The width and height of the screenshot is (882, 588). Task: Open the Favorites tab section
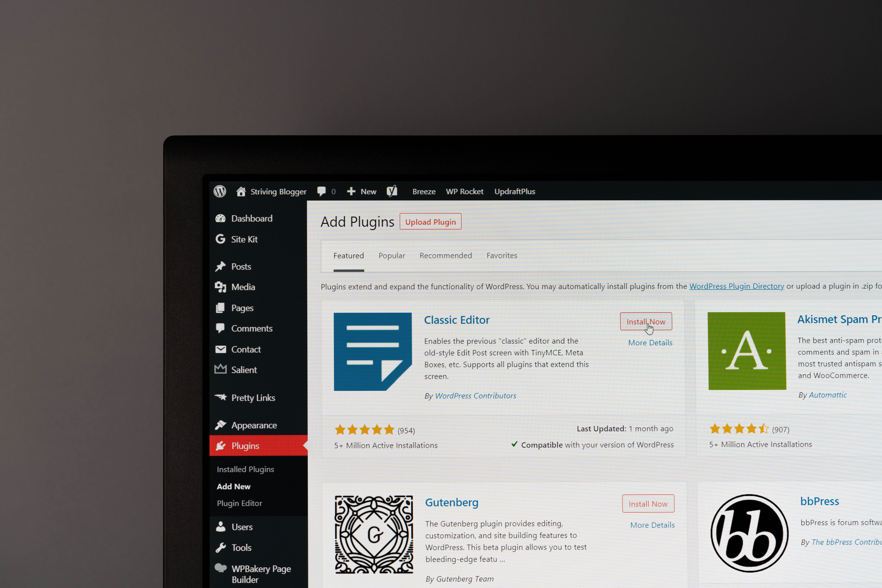[x=501, y=255]
